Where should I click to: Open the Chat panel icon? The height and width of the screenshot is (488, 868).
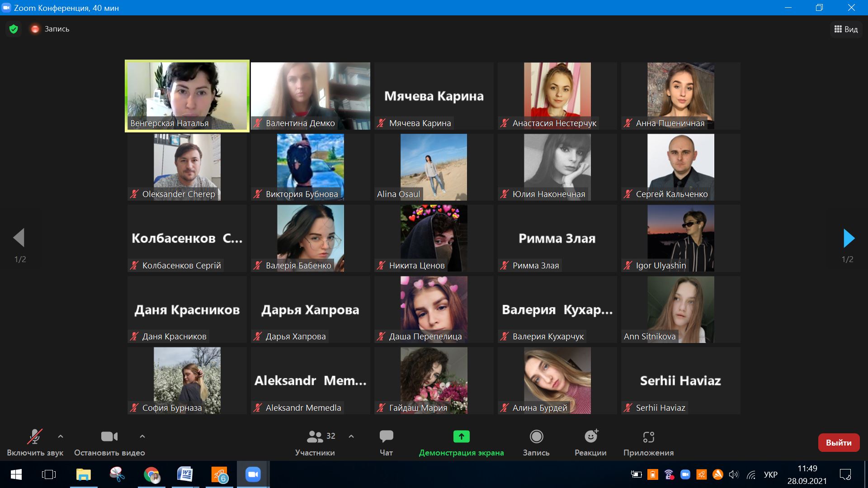386,436
